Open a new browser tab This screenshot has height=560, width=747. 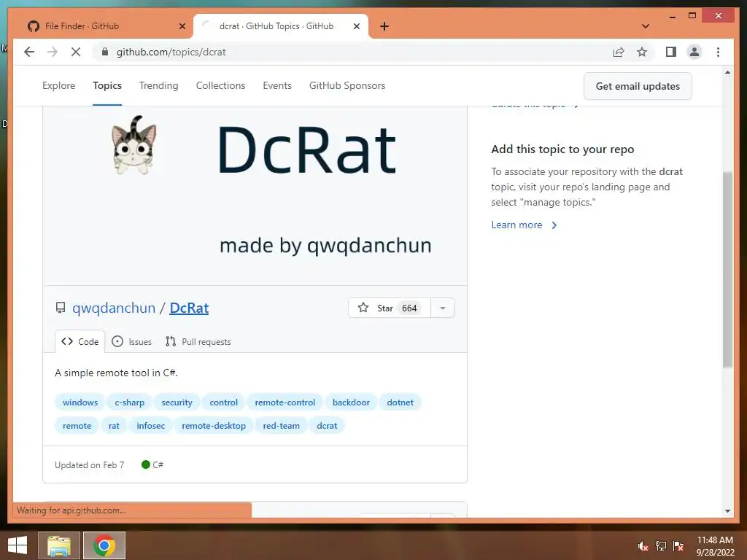coord(384,26)
